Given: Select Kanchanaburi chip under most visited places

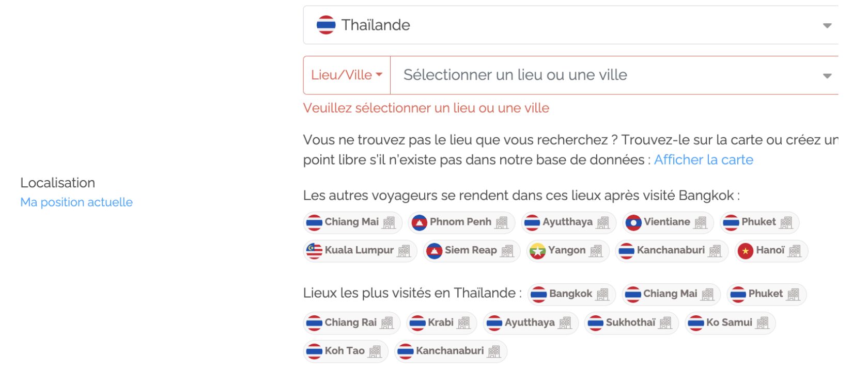Looking at the screenshot, I should pyautogui.click(x=451, y=351).
